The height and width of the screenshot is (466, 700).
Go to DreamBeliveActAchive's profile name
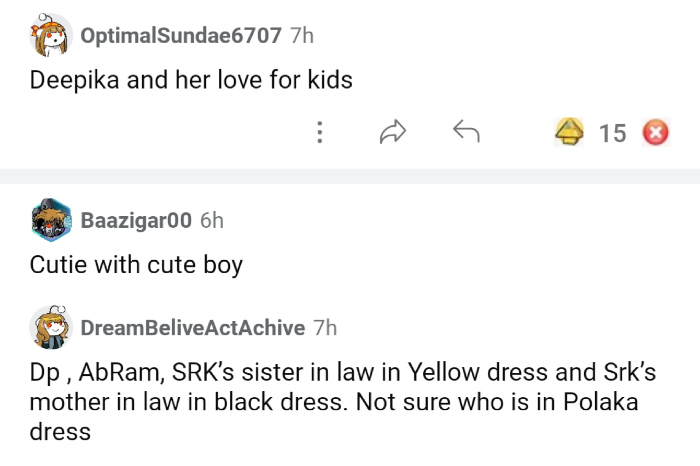192,327
